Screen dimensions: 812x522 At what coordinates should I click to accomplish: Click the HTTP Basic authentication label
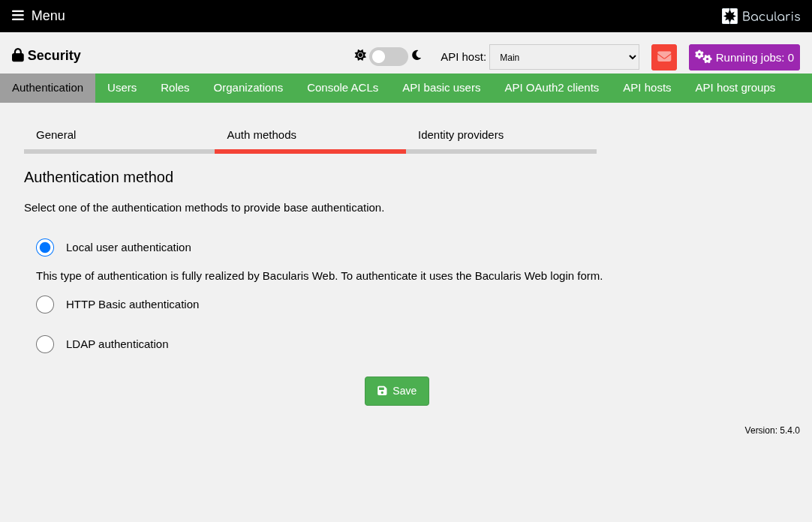(133, 304)
